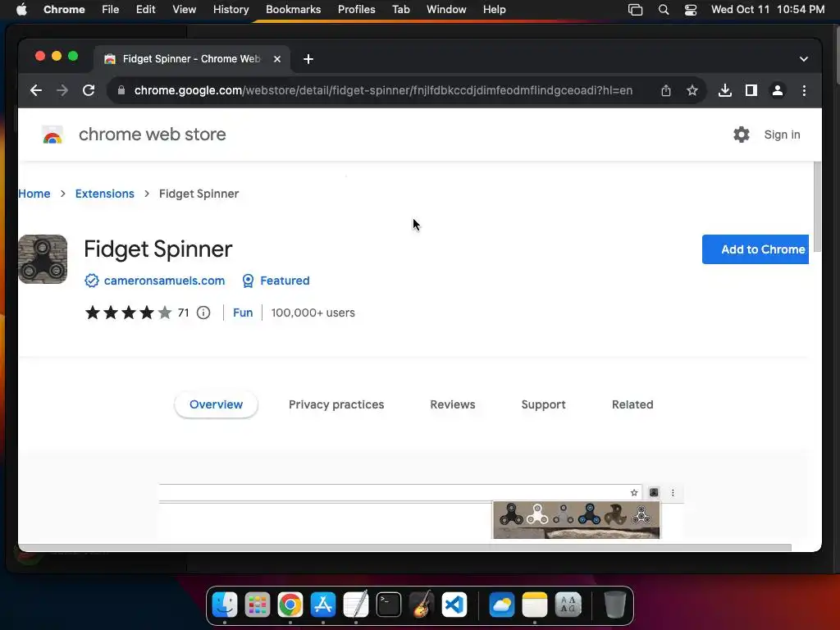The image size is (840, 630).
Task: Click the page vertical scrollbar
Action: pos(817,207)
